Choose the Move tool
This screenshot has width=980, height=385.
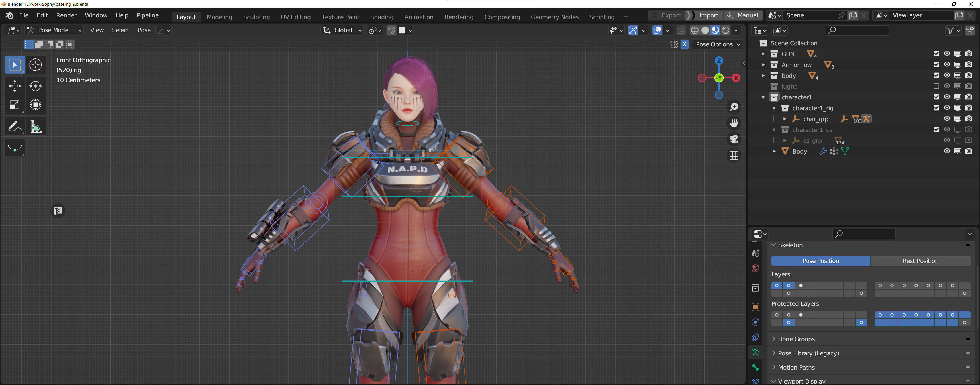15,86
